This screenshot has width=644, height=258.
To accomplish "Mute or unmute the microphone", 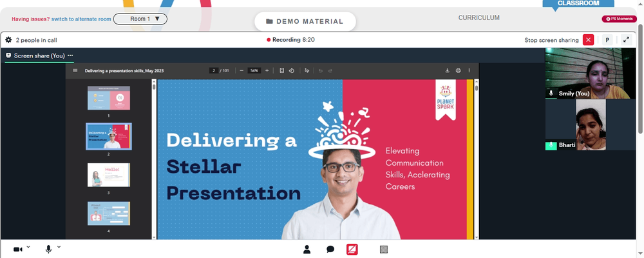I will click(48, 250).
